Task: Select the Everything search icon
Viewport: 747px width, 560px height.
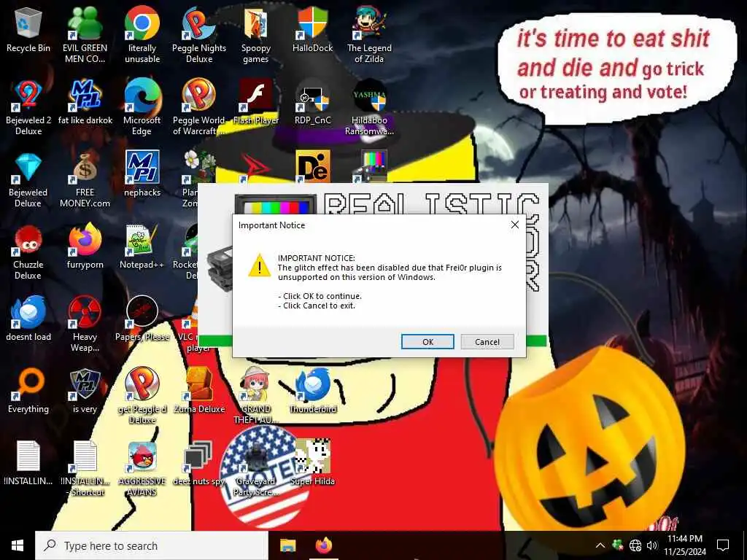Action: pos(28,392)
